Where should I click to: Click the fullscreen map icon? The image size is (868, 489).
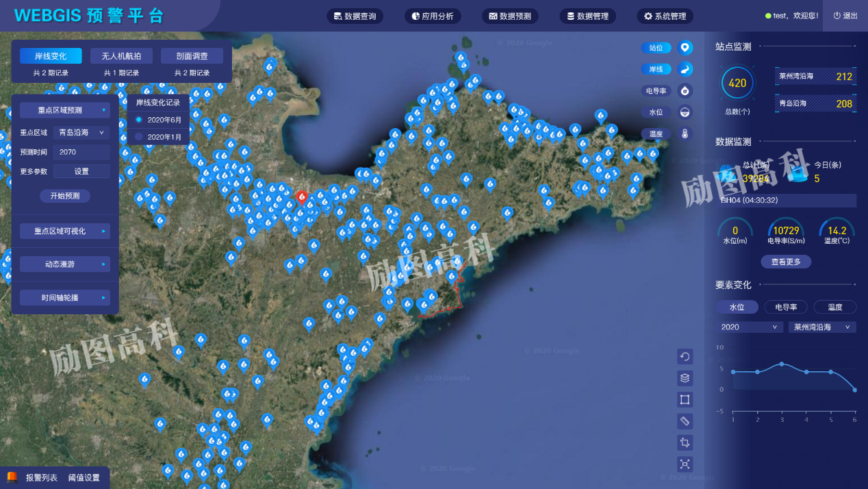tap(685, 464)
